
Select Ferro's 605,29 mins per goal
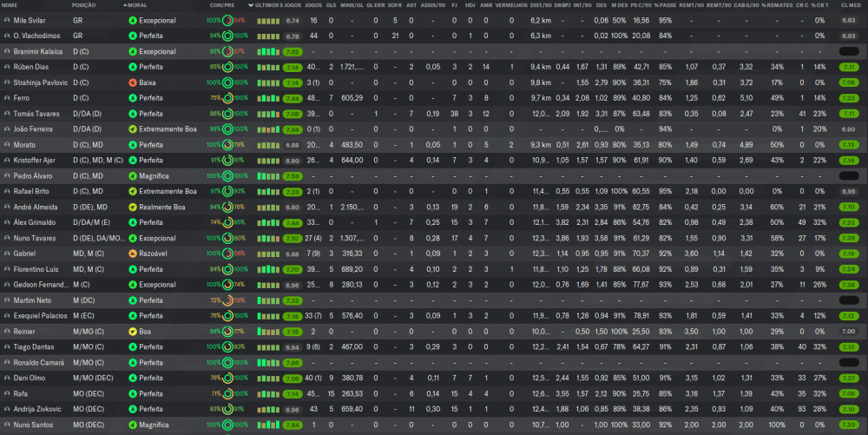point(352,98)
